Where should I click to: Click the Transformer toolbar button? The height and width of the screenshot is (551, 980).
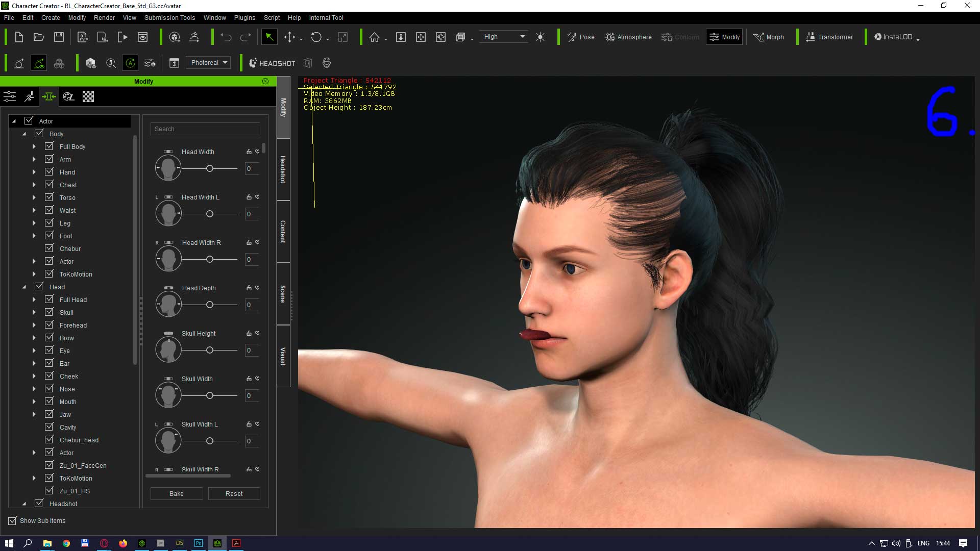point(829,37)
